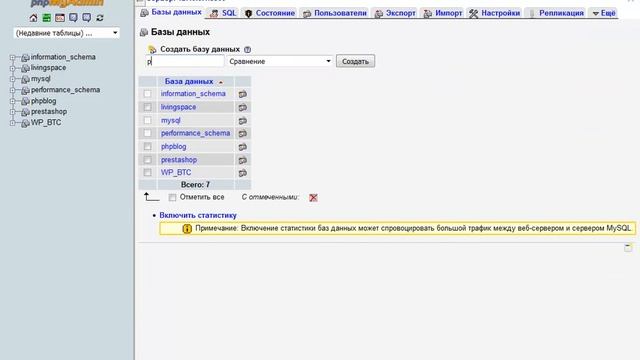640x360 pixels.
Task: Open the Еще more menu tab
Action: click(x=604, y=13)
